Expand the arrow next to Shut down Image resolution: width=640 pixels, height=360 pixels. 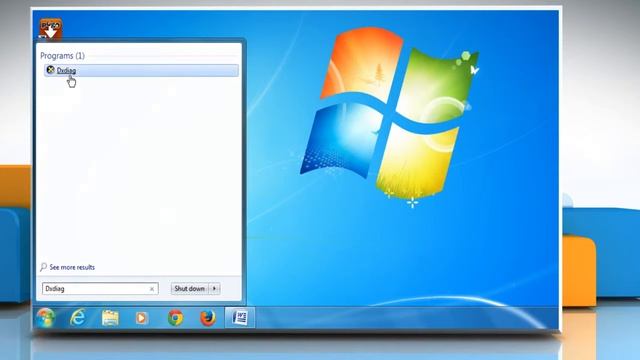click(214, 289)
